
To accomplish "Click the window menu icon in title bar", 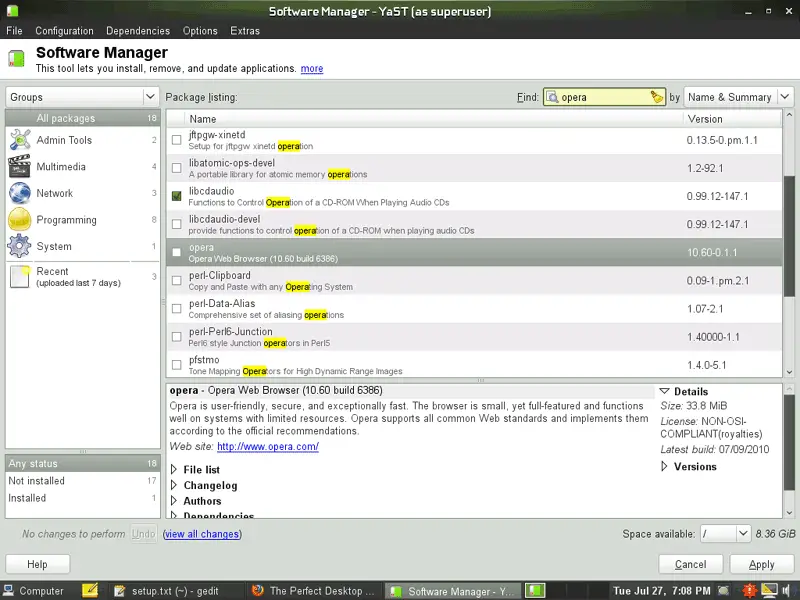I will [x=12, y=10].
